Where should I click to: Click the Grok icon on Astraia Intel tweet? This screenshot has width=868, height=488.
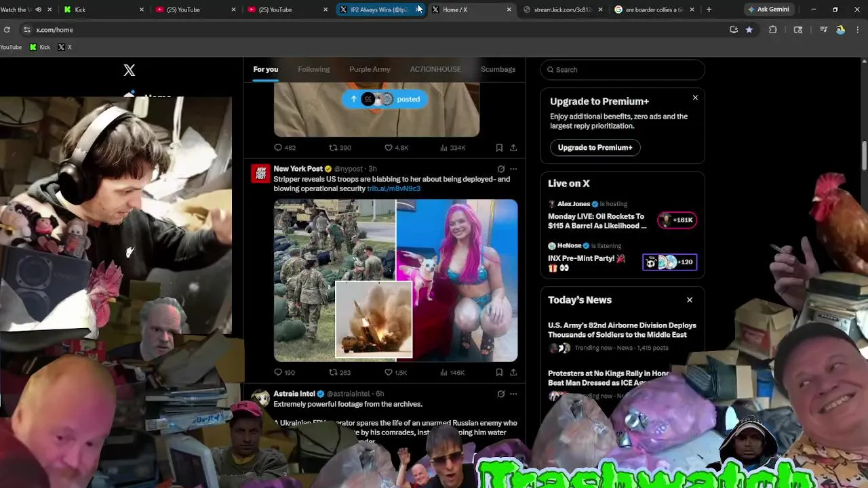coord(500,394)
